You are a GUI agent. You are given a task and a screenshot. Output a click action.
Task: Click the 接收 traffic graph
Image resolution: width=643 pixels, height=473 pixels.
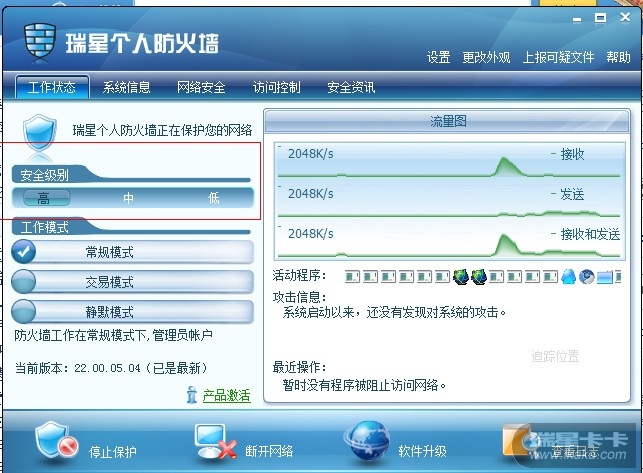[x=449, y=161]
